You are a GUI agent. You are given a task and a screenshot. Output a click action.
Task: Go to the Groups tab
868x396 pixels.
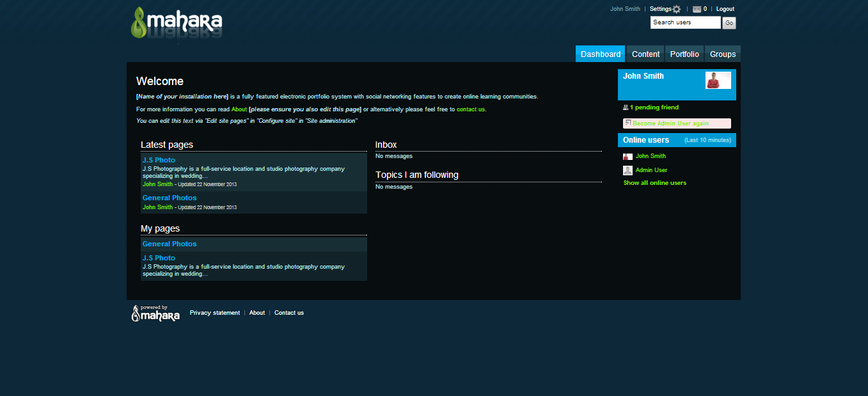click(723, 54)
